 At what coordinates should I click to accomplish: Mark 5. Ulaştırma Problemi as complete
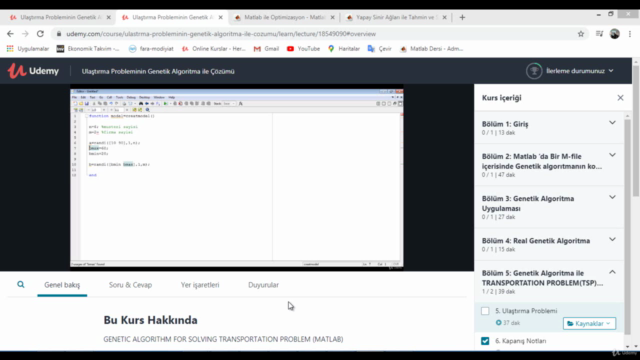tap(485, 311)
